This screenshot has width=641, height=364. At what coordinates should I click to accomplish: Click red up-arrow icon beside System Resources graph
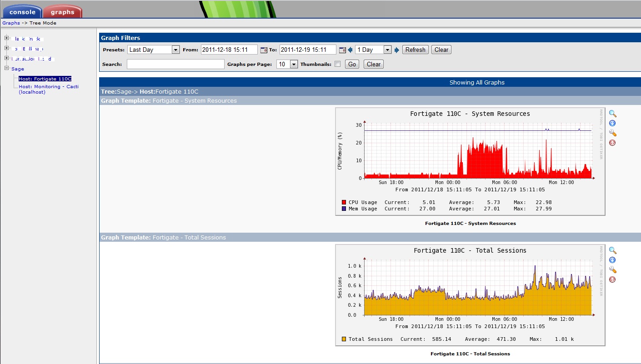612,143
